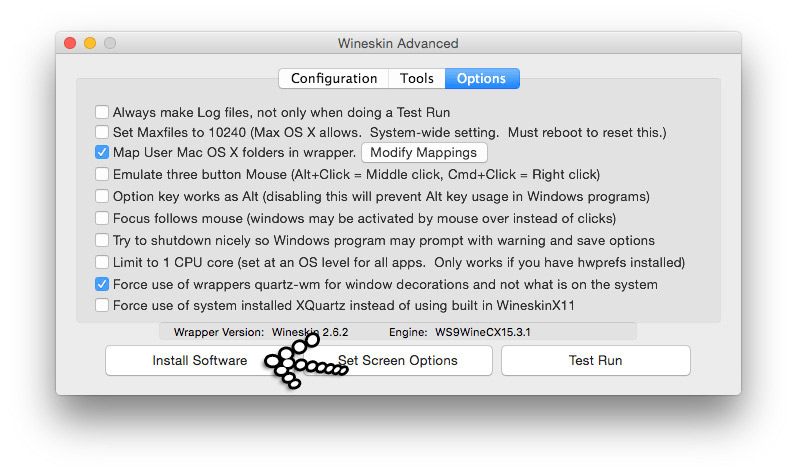Viewport: 797px width, 475px height.
Task: Click the Engine WS9WineCX15.3.1 text
Action: tap(459, 332)
